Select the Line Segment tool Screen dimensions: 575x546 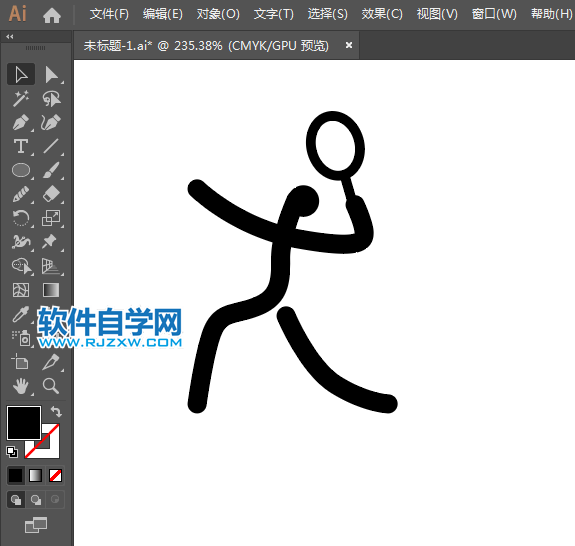pyautogui.click(x=51, y=146)
